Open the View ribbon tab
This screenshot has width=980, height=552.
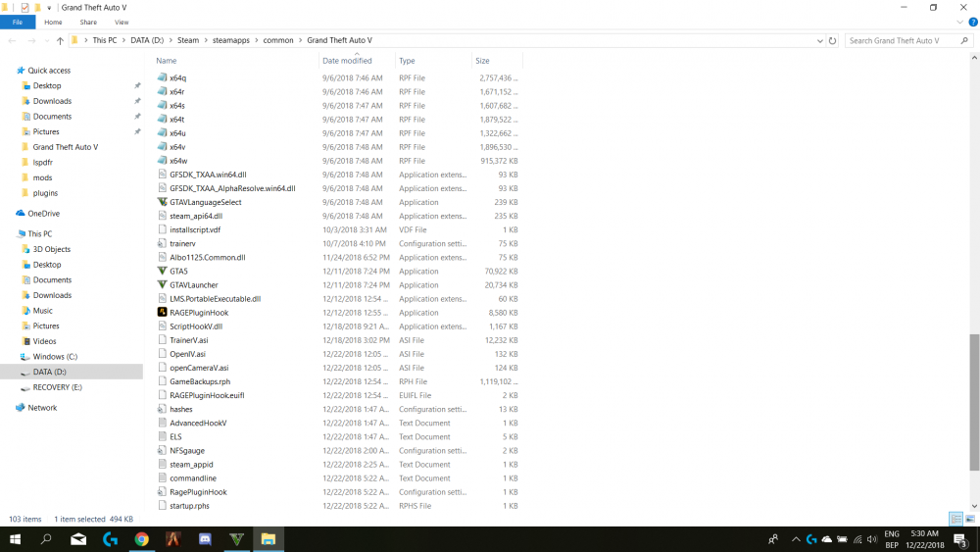point(122,22)
